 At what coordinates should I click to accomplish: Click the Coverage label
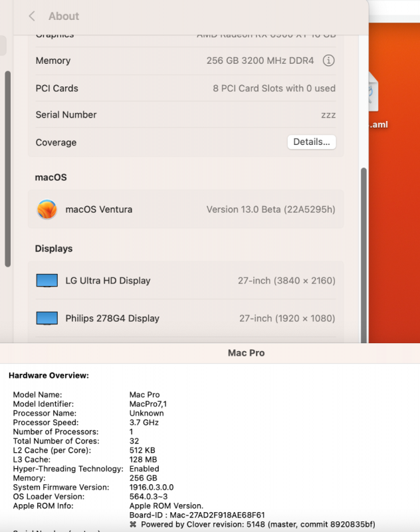click(56, 142)
